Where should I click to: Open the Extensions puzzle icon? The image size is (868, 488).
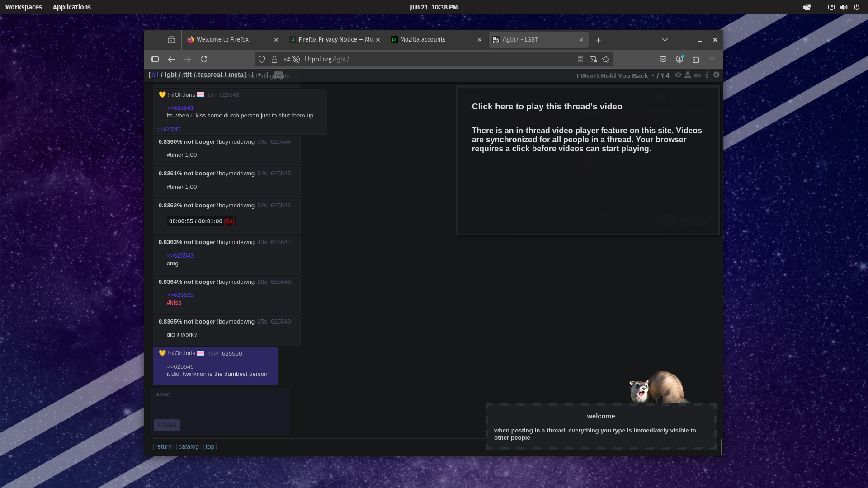click(696, 59)
